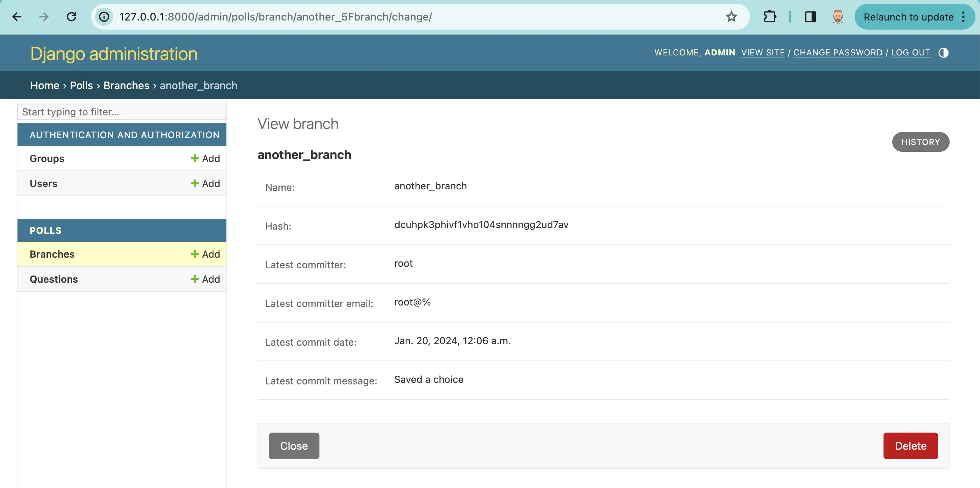Open Chrome's three-dot menu
Image resolution: width=980 pixels, height=488 pixels.
964,17
